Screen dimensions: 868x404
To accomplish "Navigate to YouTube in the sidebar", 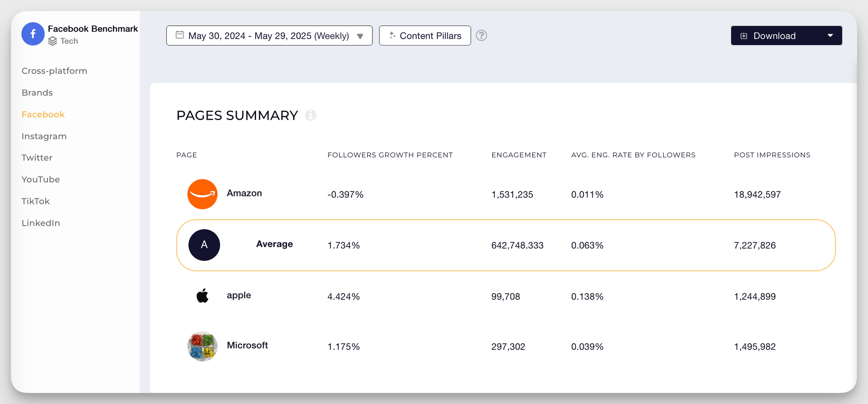I will [x=41, y=179].
